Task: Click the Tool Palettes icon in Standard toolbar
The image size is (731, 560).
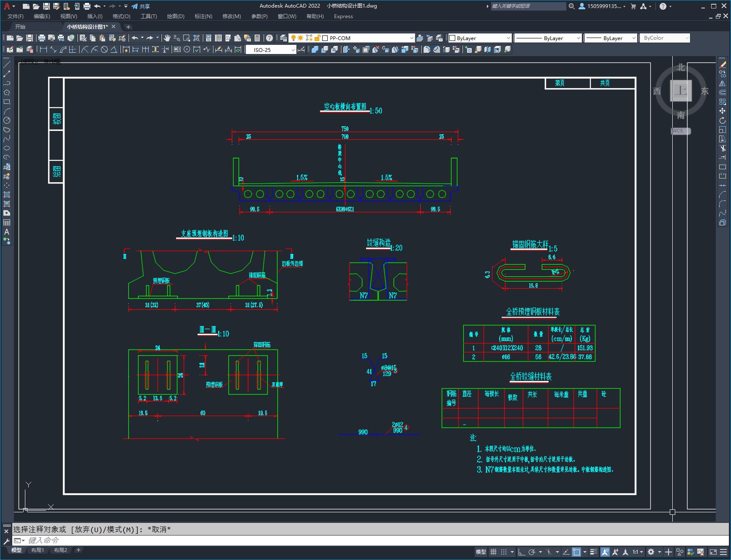Action: coord(228,38)
